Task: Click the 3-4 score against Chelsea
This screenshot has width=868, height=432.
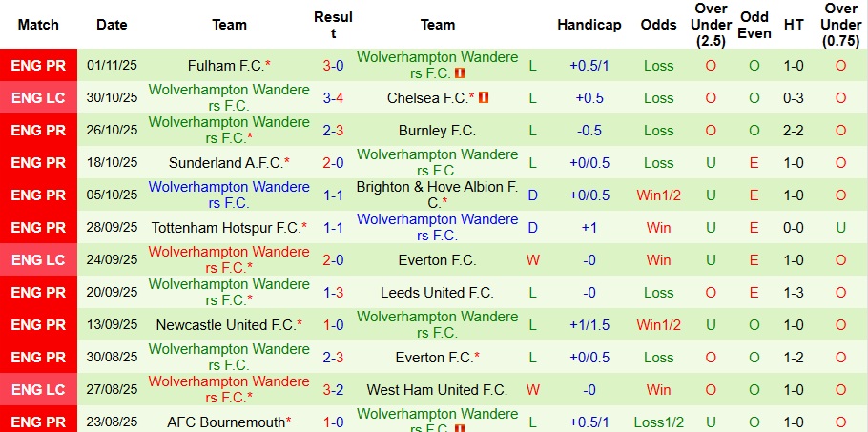Action: pyautogui.click(x=333, y=98)
